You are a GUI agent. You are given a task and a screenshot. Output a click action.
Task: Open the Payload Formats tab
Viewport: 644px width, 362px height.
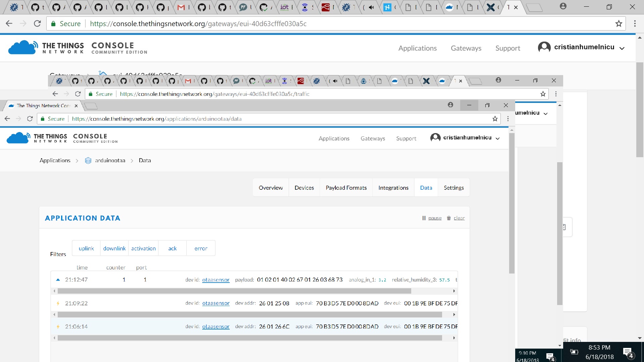pos(346,188)
